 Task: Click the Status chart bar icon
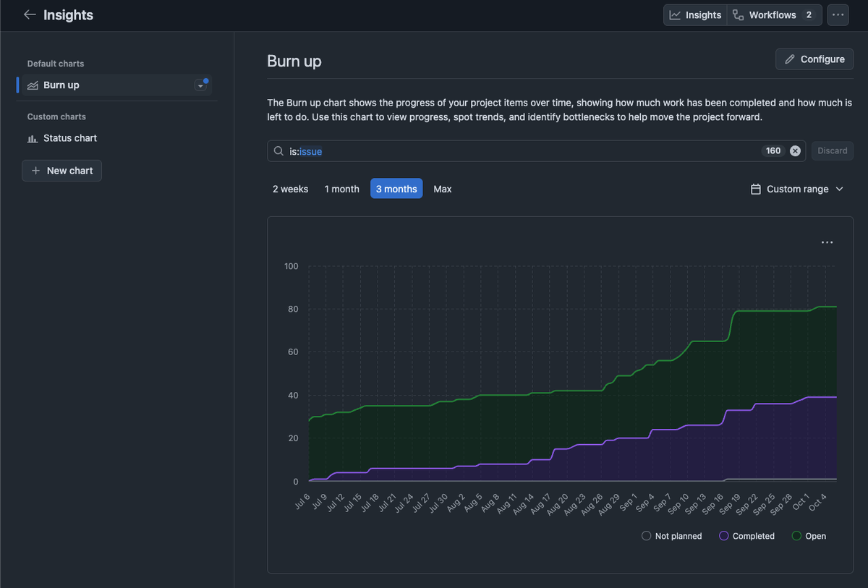click(33, 138)
